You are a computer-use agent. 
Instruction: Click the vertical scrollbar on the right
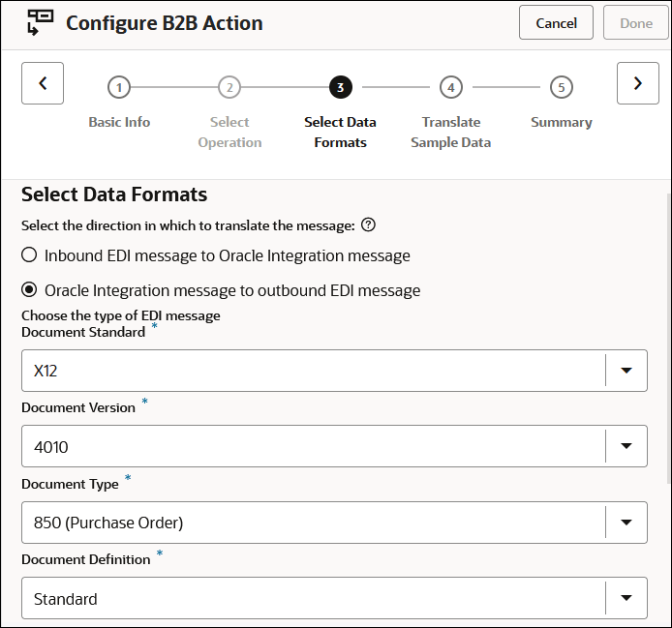[x=669, y=337]
